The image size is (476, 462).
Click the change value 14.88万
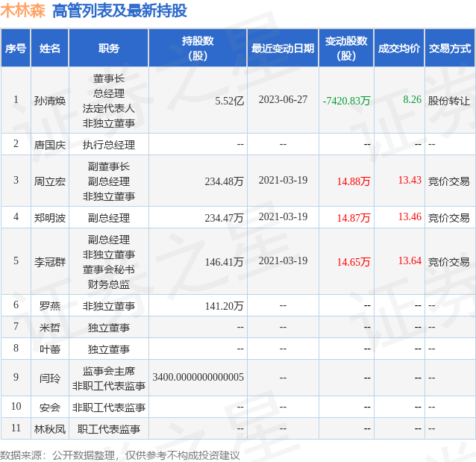[x=354, y=181]
